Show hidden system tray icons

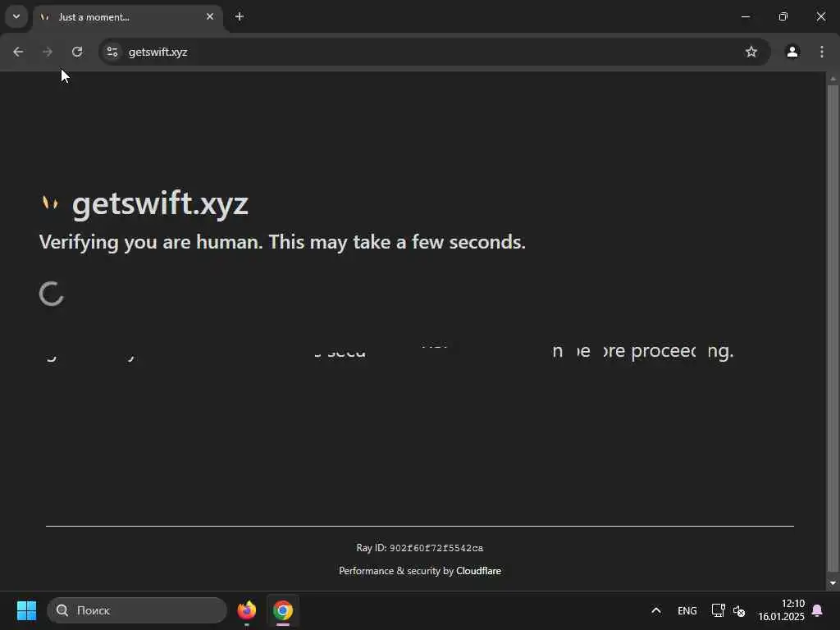(655, 610)
